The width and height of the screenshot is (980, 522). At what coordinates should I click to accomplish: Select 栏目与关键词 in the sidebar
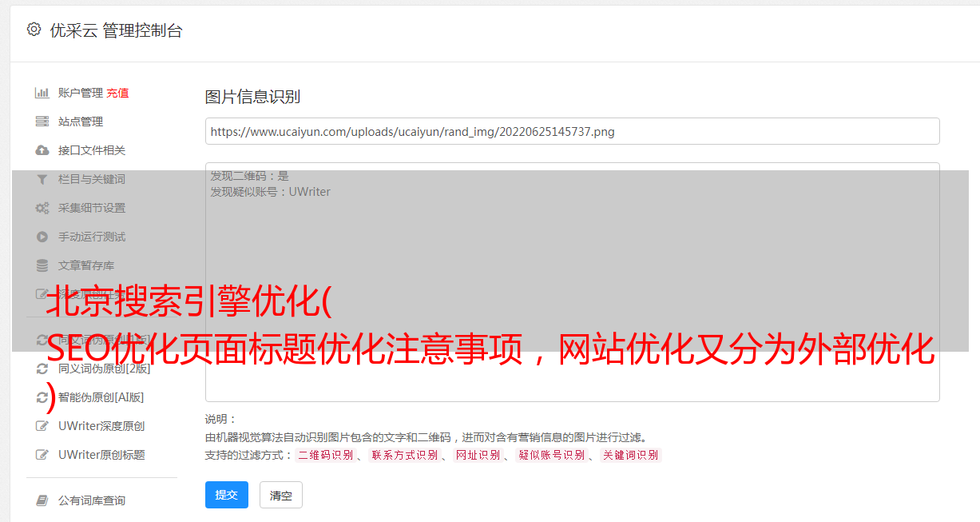(x=92, y=179)
